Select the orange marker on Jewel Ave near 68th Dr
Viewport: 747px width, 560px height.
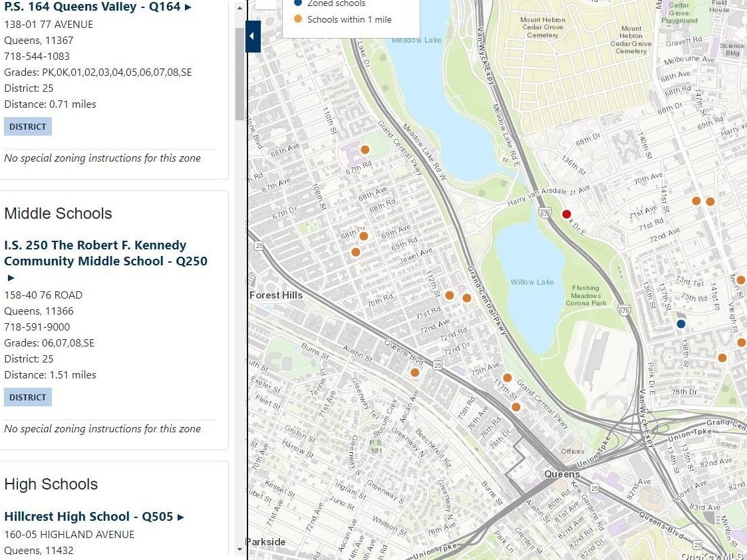pyautogui.click(x=356, y=252)
